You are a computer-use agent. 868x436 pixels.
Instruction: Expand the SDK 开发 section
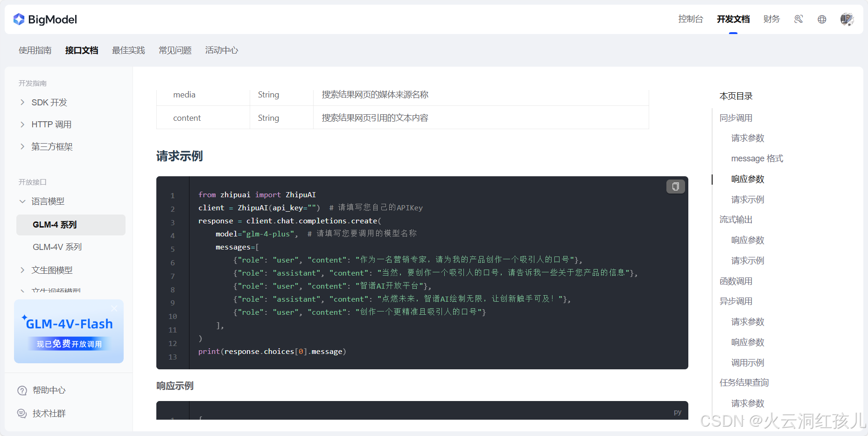[22, 102]
